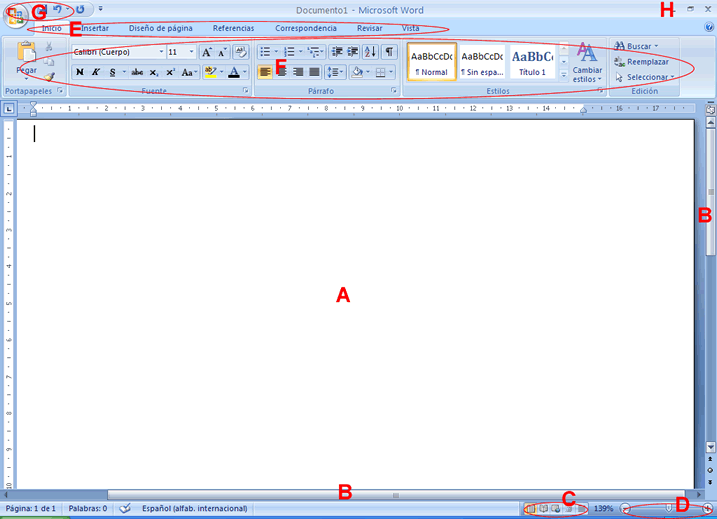Open the font size 11 dropdown
Image resolution: width=717 pixels, height=519 pixels.
[x=192, y=52]
